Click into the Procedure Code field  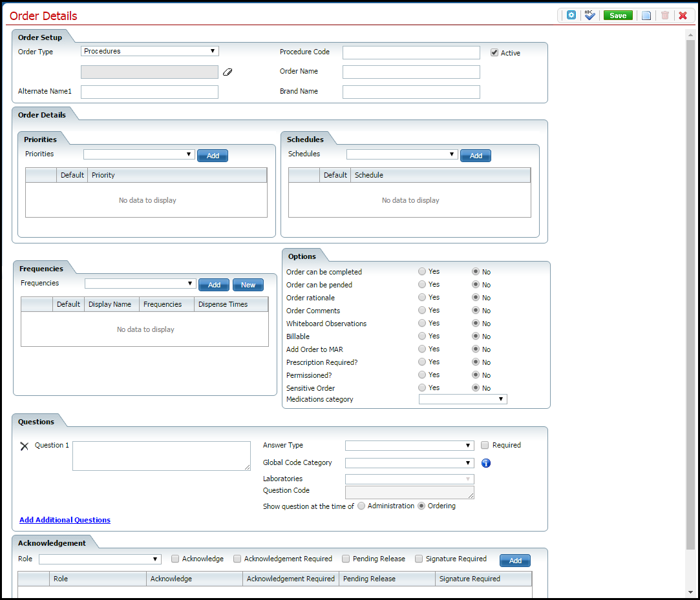point(411,53)
